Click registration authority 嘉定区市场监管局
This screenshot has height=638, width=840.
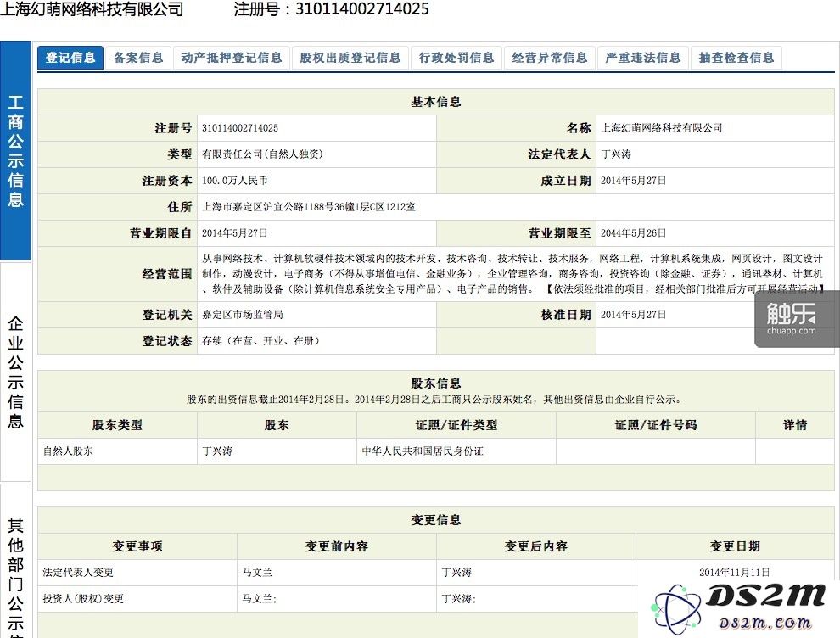[x=243, y=315]
